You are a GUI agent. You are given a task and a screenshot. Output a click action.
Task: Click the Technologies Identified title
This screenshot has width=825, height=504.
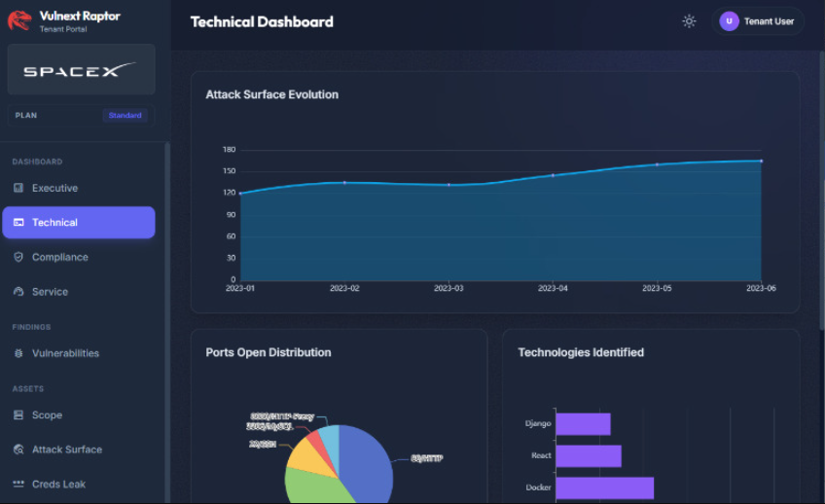(581, 352)
